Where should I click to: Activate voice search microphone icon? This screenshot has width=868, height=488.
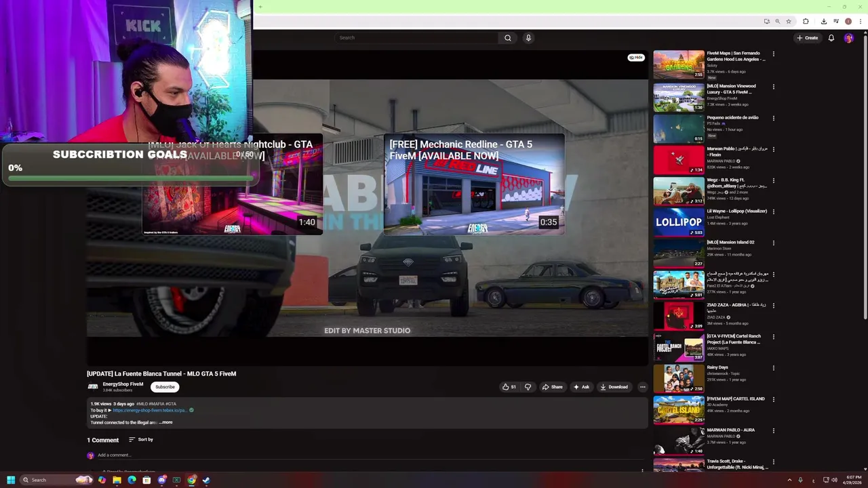point(528,38)
